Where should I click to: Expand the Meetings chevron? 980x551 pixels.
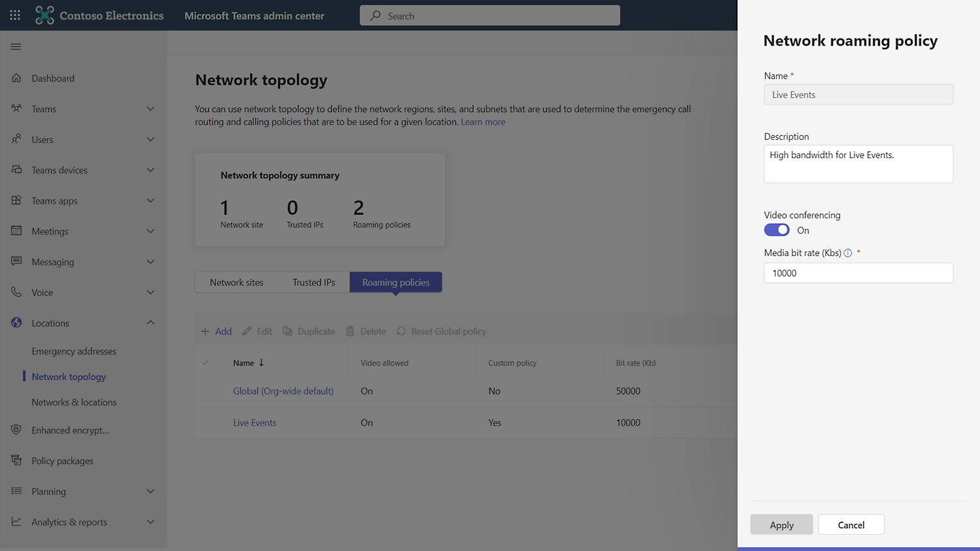pyautogui.click(x=150, y=231)
